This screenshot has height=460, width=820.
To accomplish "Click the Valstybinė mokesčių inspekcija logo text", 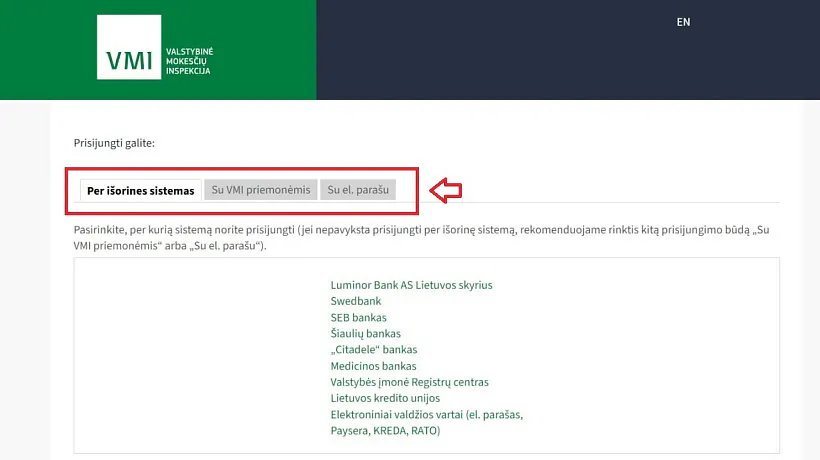I will [188, 61].
